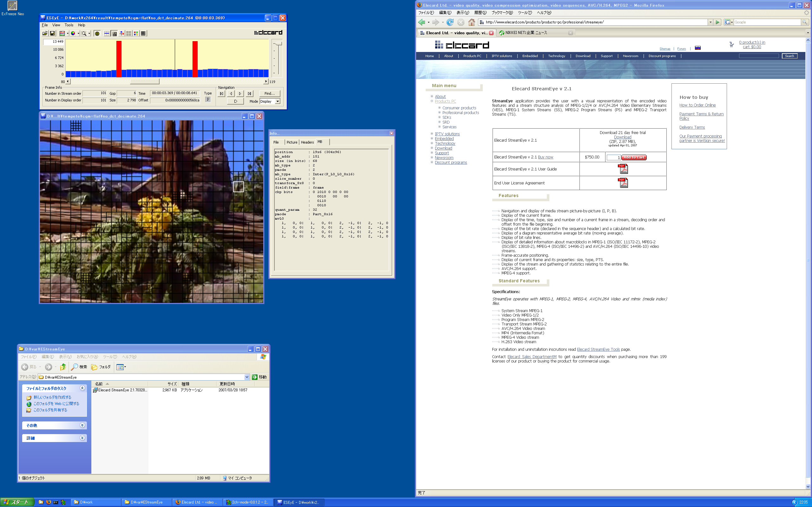Click the color wheel toolbar icon
The image size is (812, 507).
pyautogui.click(x=73, y=33)
